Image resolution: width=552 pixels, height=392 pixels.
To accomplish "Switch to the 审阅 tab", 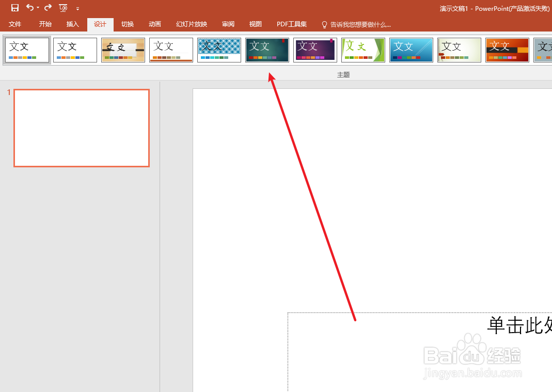I will point(228,24).
